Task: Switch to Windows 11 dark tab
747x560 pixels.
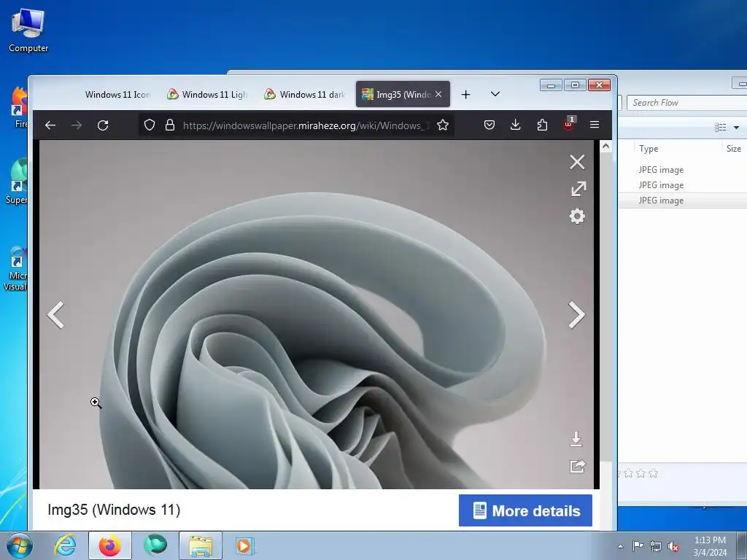Action: coord(304,95)
